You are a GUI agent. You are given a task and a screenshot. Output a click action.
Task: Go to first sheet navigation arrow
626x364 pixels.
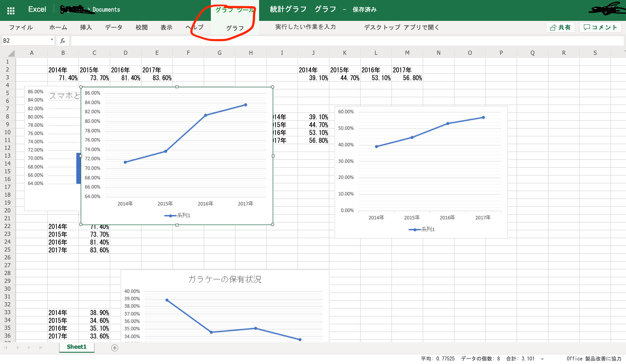coord(6,348)
